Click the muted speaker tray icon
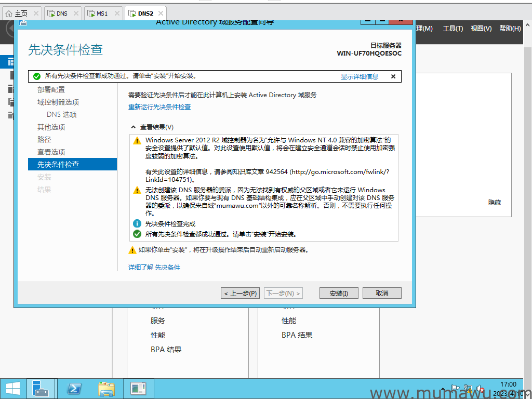Screen dimensions: 532x399 click(481, 389)
